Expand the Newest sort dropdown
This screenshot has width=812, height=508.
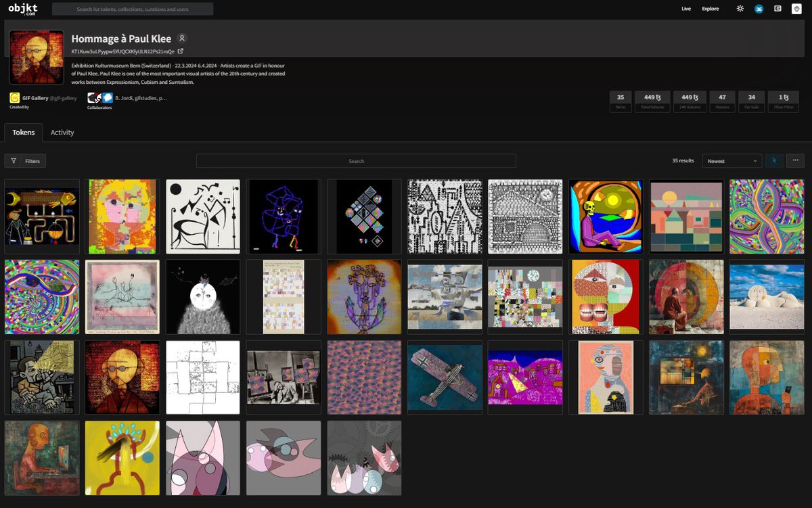(732, 161)
